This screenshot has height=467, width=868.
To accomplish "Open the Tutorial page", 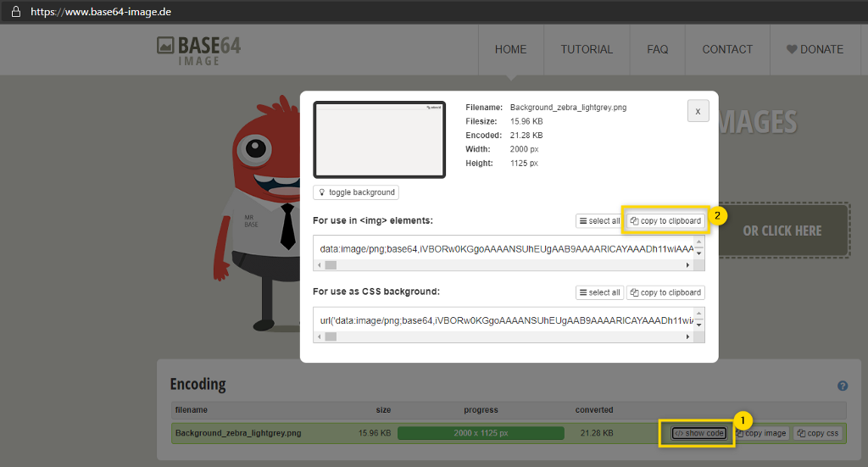I will [x=586, y=49].
